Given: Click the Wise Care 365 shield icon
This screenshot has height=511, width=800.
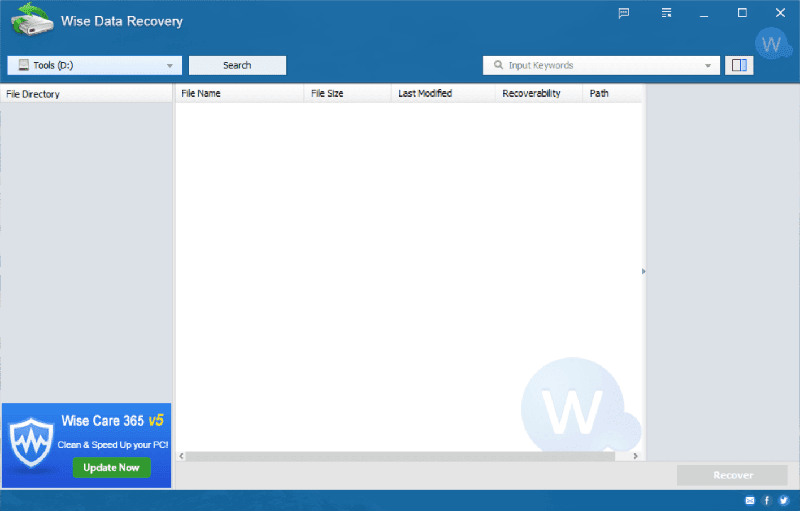Looking at the screenshot, I should (32, 443).
